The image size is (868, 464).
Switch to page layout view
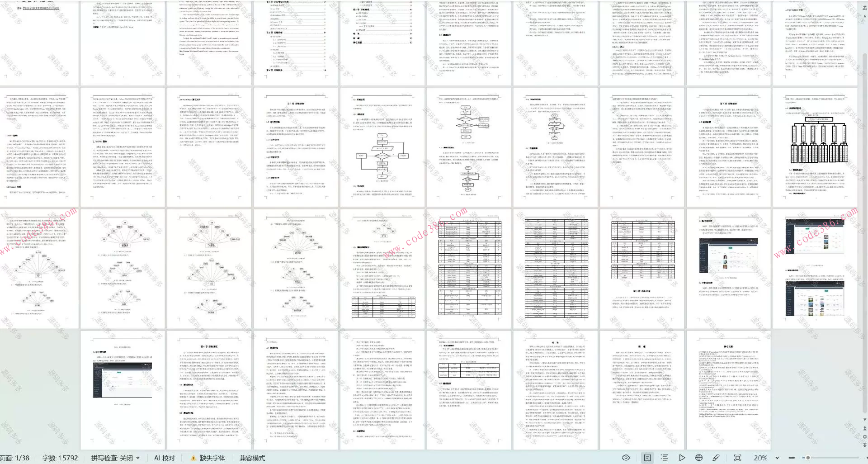pyautogui.click(x=647, y=458)
